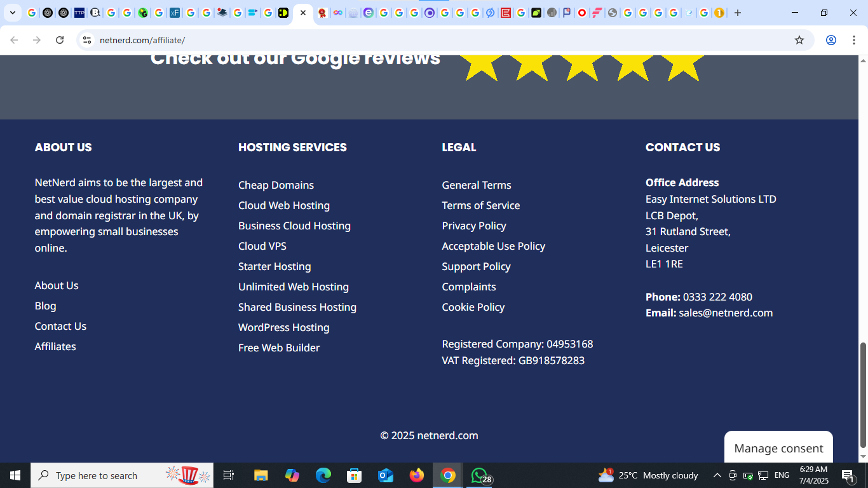
Task: Open the Free Web Builder link
Action: click(279, 348)
